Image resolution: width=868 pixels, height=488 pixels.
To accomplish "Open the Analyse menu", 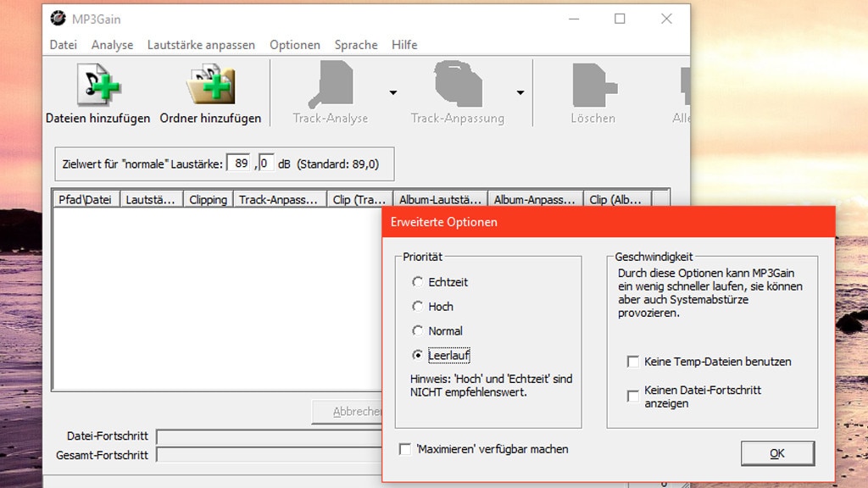I will click(x=113, y=45).
